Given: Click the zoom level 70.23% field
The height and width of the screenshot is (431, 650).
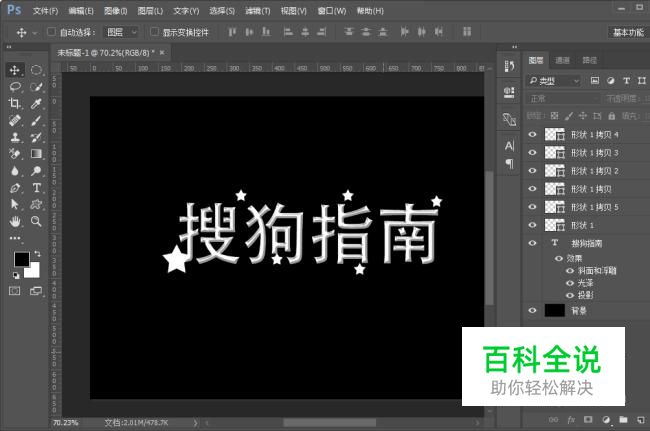Looking at the screenshot, I should pyautogui.click(x=65, y=423).
